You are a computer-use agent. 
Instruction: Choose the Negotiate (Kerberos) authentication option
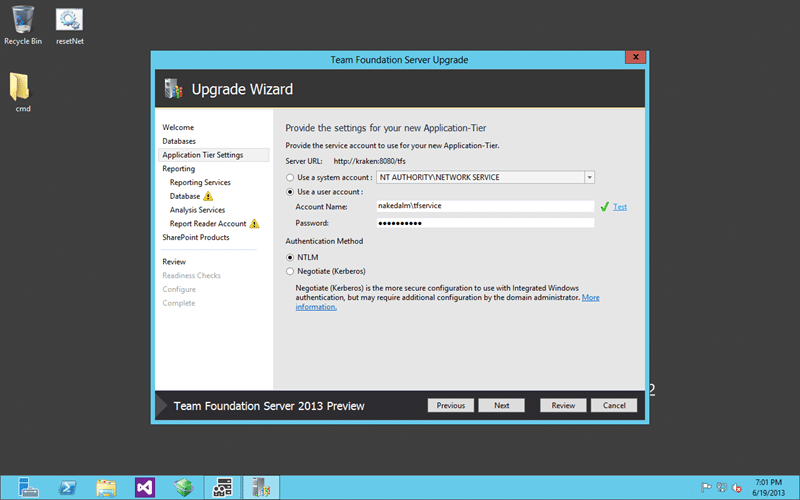click(x=290, y=271)
